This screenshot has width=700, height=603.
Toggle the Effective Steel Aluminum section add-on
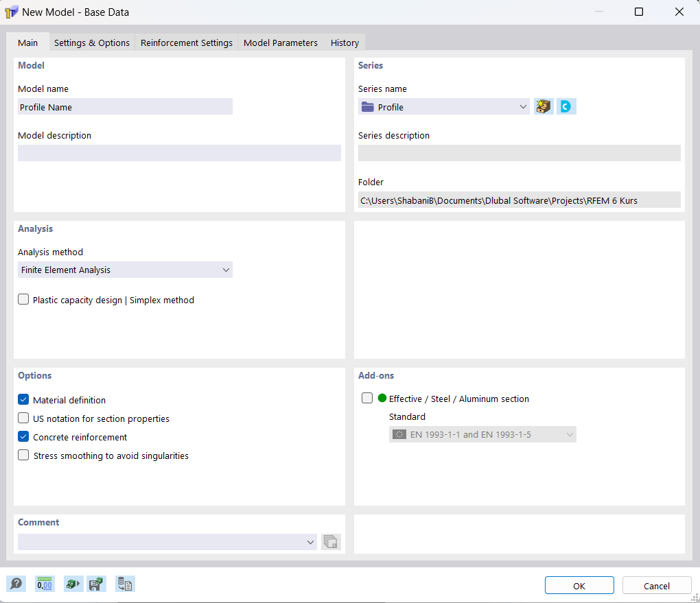point(366,398)
